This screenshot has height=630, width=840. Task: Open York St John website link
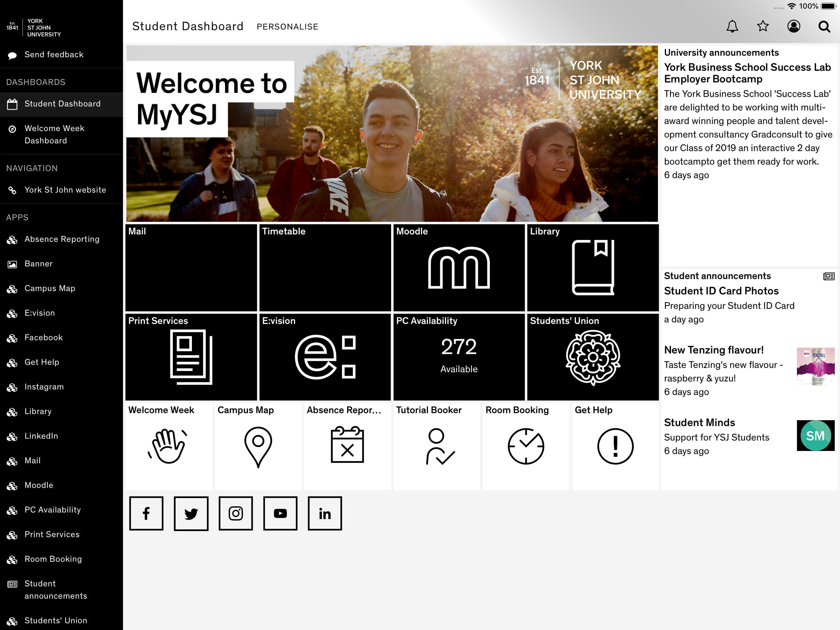(65, 189)
